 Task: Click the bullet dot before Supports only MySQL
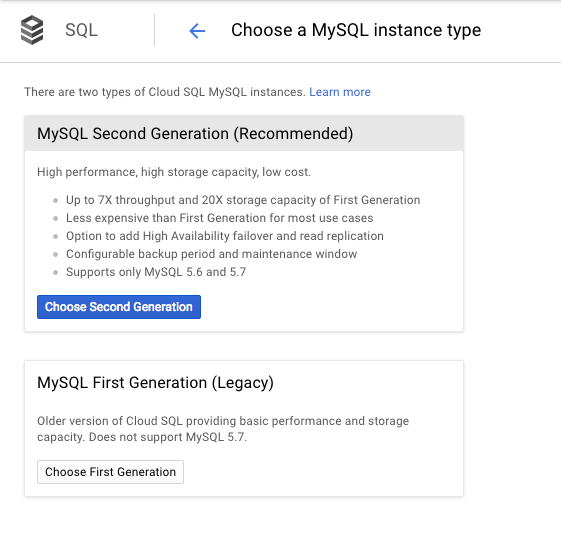point(55,272)
